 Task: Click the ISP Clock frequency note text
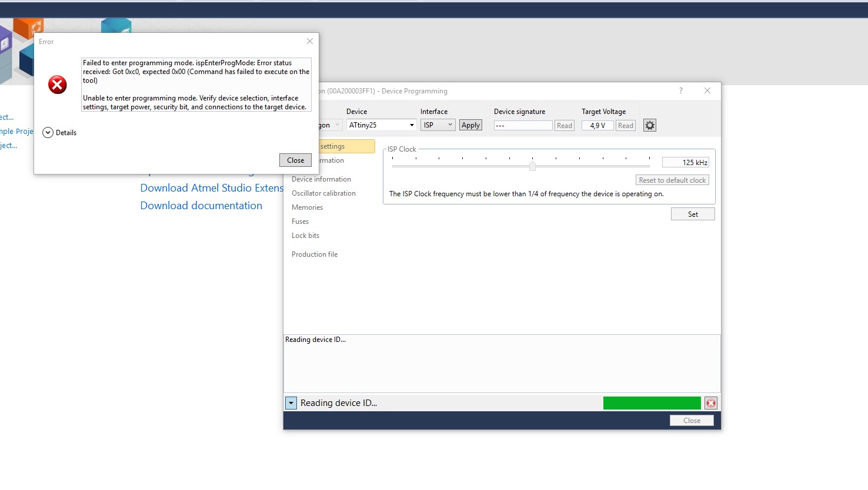[x=526, y=194]
